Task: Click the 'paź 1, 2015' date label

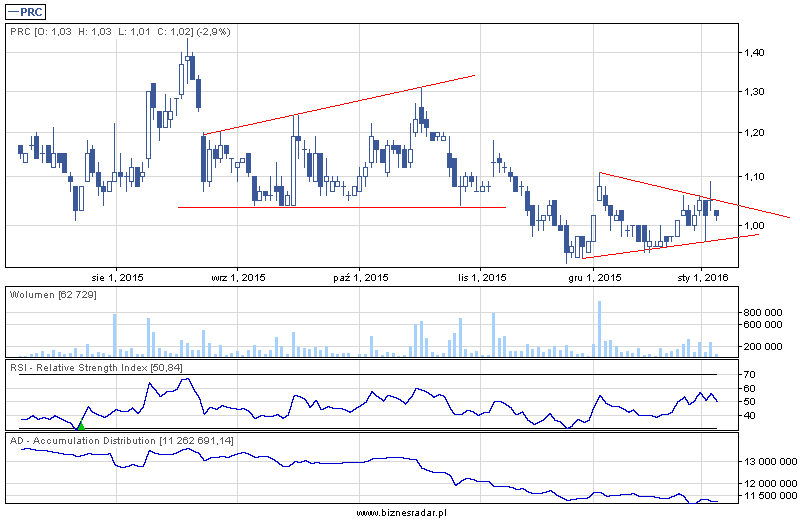Action: pos(356,277)
